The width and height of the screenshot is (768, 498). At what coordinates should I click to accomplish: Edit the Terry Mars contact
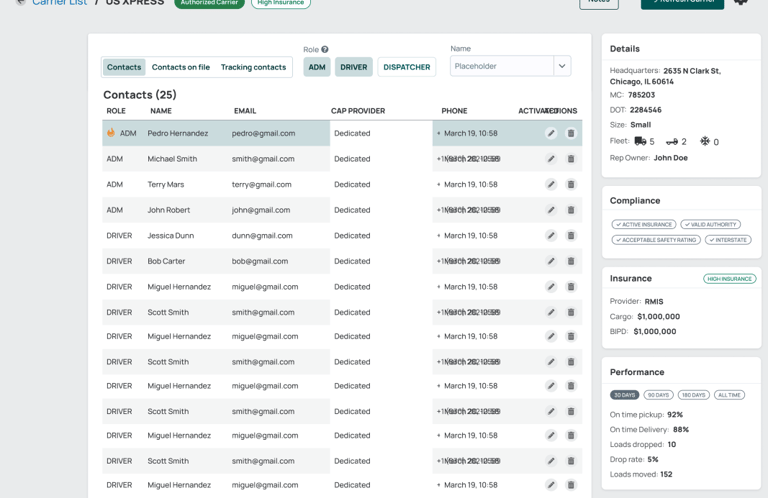551,184
